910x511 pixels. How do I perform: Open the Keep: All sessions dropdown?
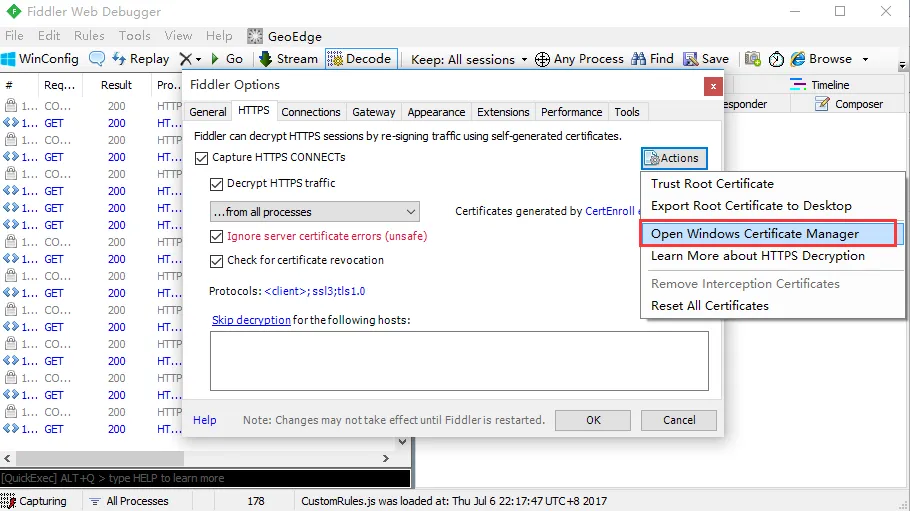tap(469, 59)
